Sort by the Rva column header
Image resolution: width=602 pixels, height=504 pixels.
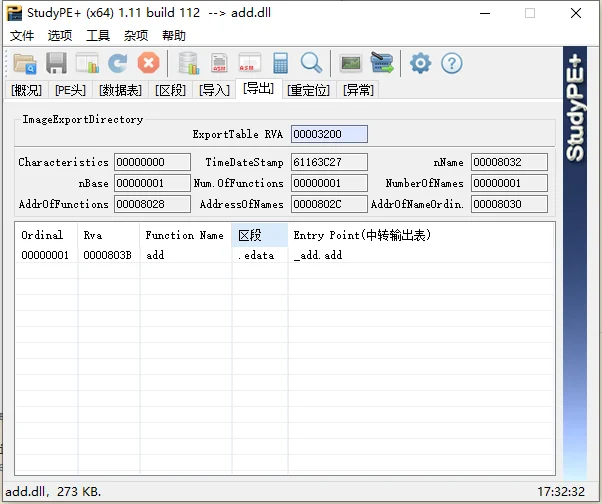tap(109, 235)
